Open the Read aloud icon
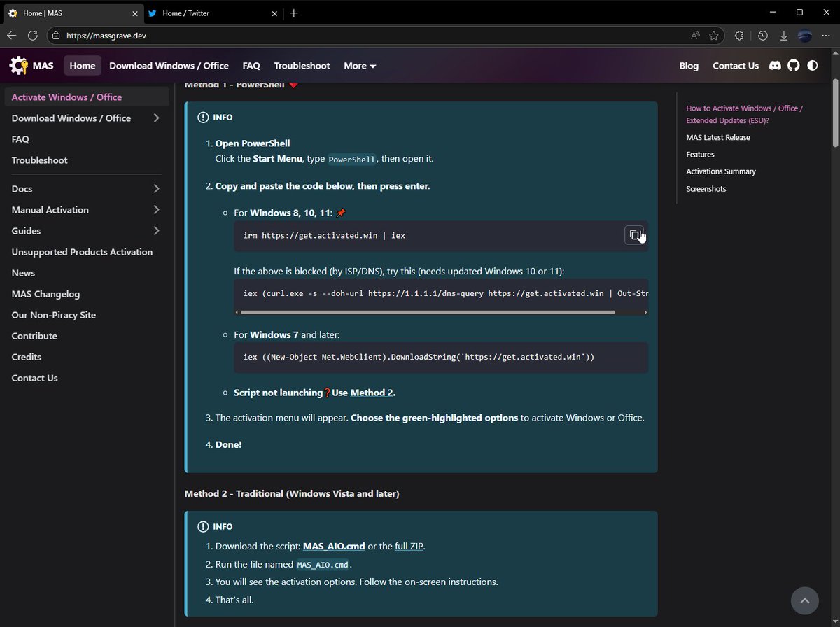This screenshot has height=627, width=840. [695, 36]
